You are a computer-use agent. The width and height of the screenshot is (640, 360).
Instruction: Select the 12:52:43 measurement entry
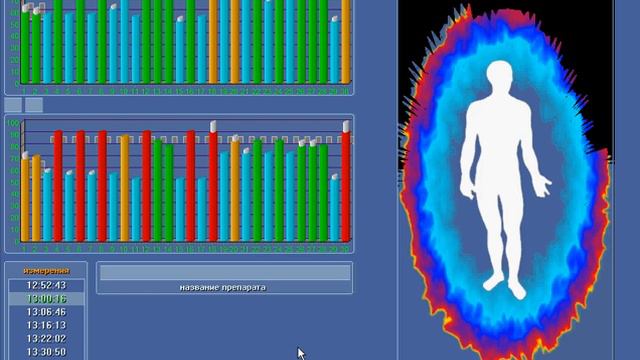46,285
